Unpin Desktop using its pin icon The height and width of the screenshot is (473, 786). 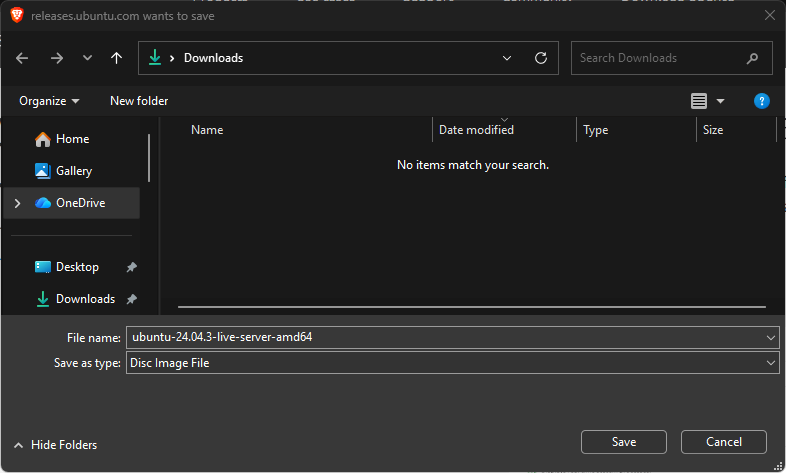(x=131, y=267)
